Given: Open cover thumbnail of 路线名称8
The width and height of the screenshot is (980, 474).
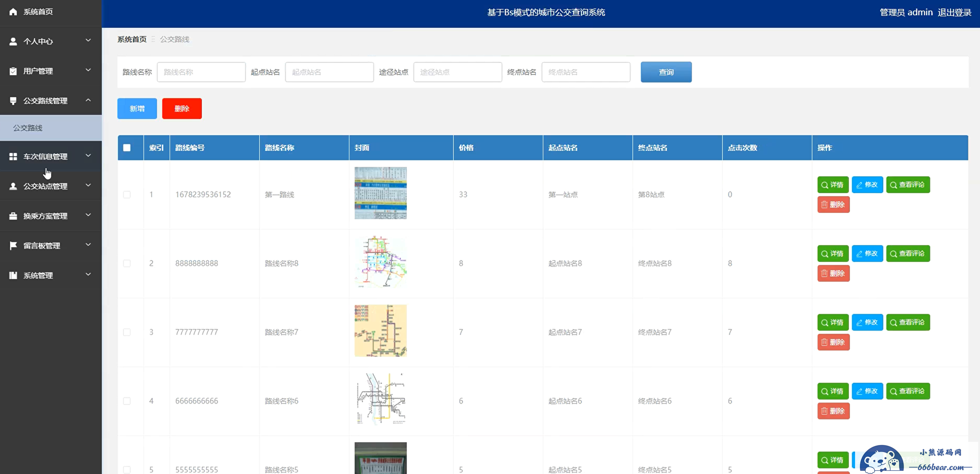Looking at the screenshot, I should tap(380, 262).
